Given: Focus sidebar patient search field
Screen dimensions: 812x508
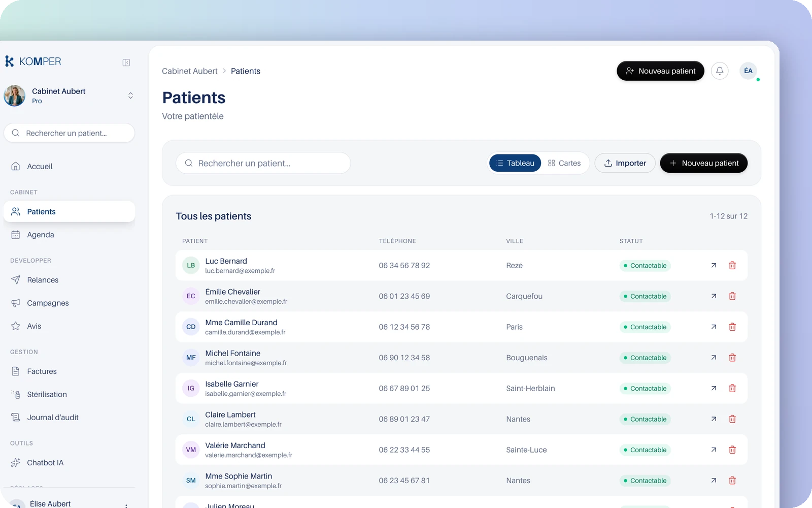Looking at the screenshot, I should [69, 133].
